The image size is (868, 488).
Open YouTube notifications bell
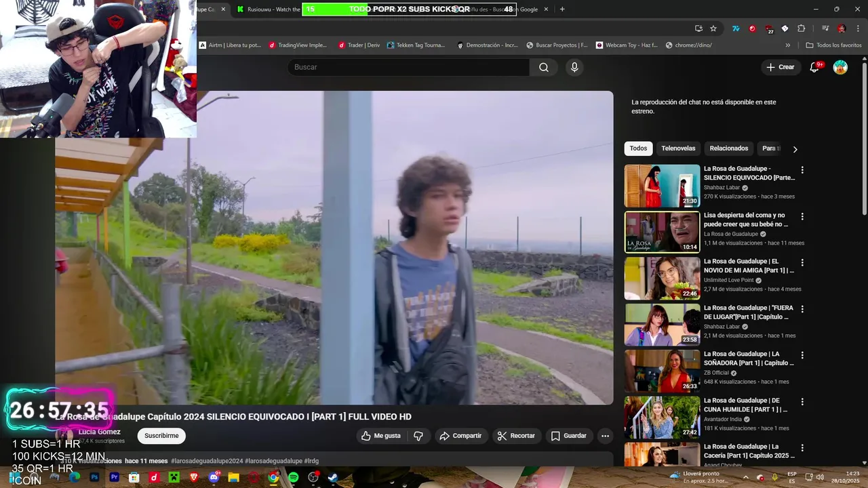tap(815, 67)
